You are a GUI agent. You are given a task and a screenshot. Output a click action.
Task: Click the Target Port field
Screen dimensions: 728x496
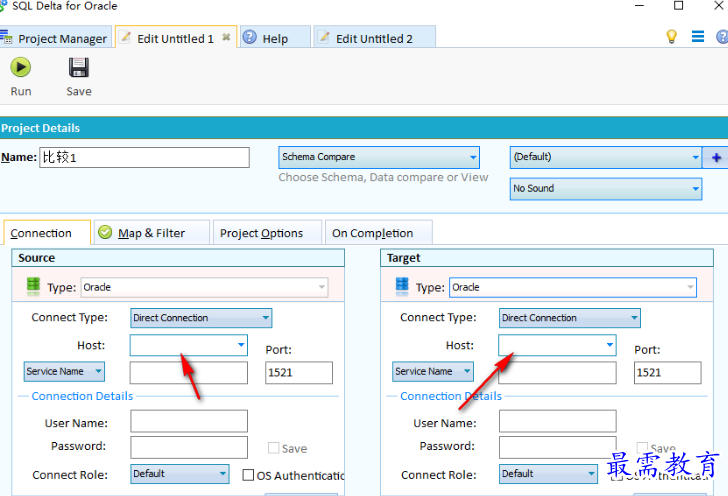(667, 373)
